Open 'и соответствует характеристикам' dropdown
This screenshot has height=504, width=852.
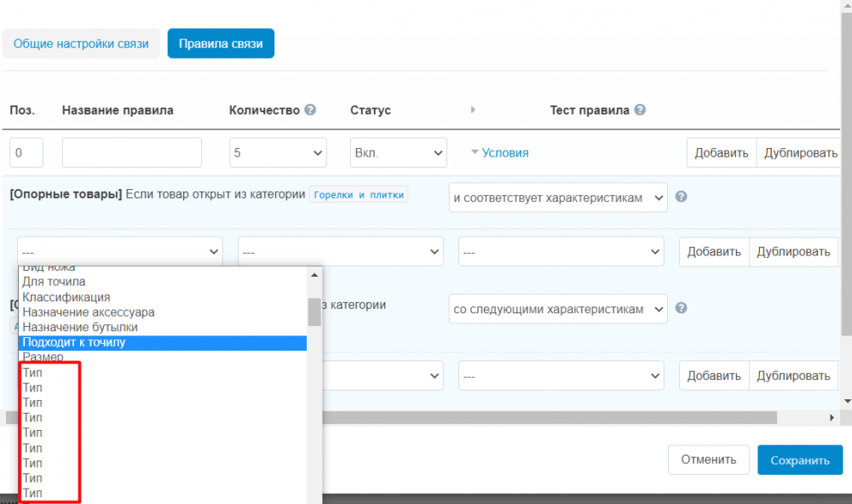click(558, 198)
